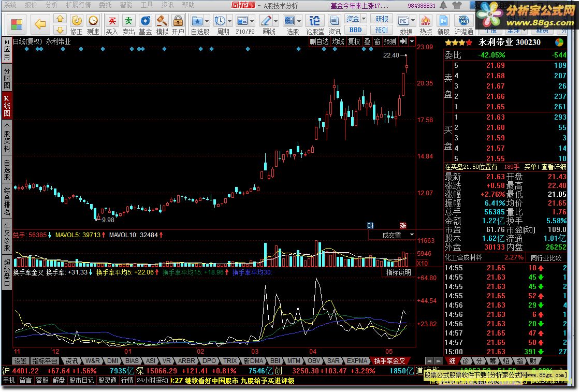Click the 研报 research report button
Screen dimensions: 580x392
pyautogui.click(x=382, y=19)
